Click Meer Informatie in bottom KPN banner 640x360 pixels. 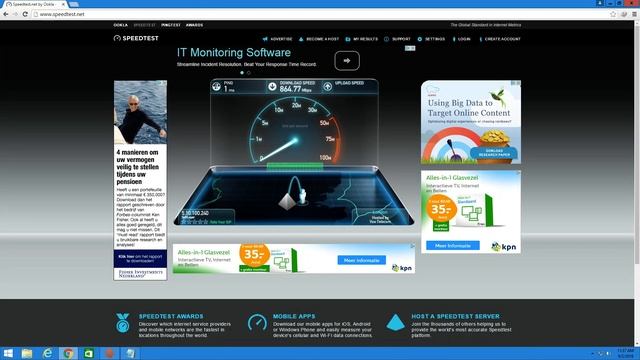pyautogui.click(x=362, y=260)
